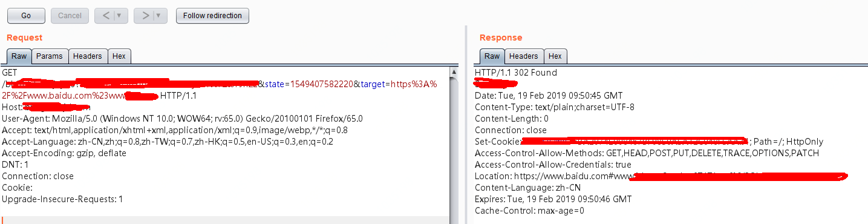This screenshot has width=868, height=224.
Task: Click the User-Agent line in the request
Action: [x=182, y=119]
